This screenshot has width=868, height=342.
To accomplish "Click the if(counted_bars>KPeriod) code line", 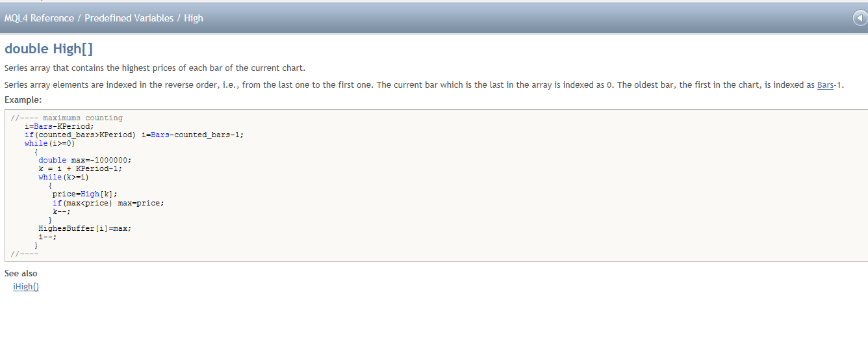I will [x=134, y=135].
